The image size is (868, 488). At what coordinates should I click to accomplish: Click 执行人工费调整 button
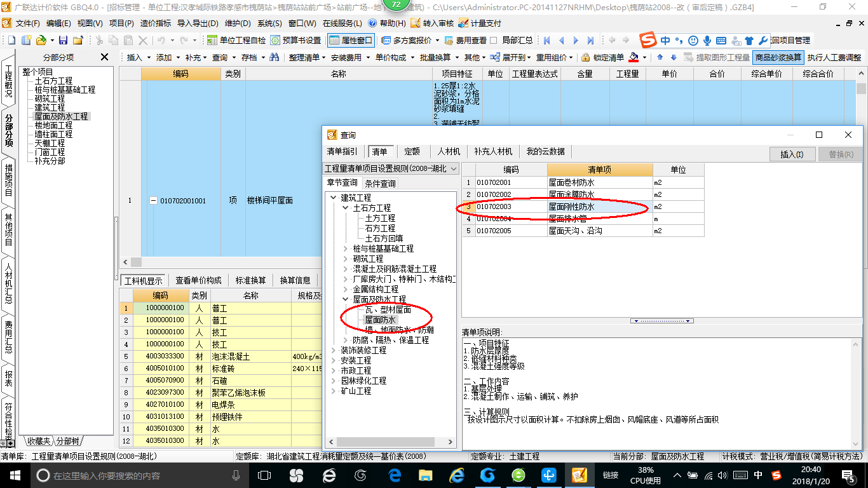(x=834, y=57)
